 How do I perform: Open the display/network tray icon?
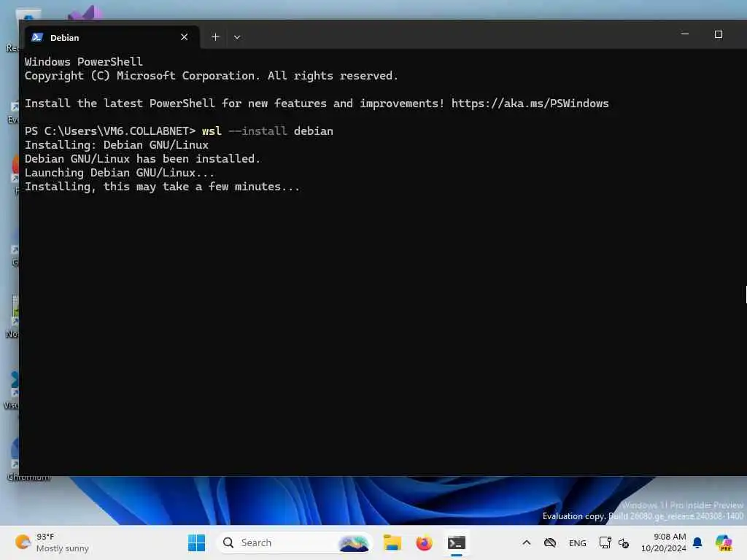pyautogui.click(x=605, y=542)
